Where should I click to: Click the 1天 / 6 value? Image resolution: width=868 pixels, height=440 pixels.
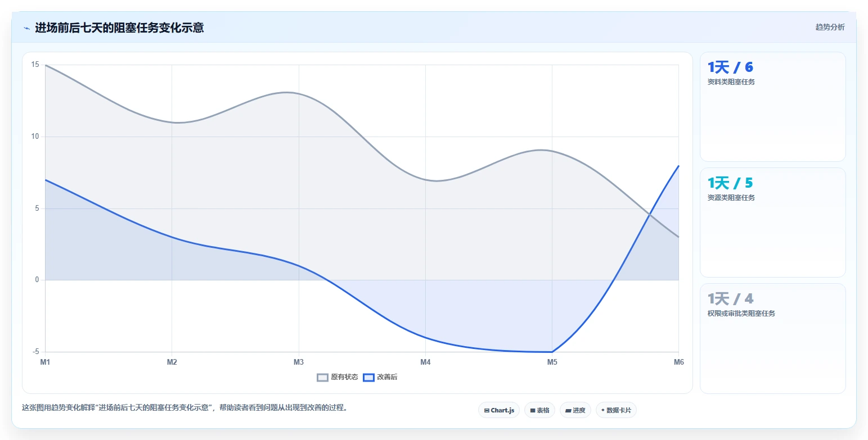[730, 67]
